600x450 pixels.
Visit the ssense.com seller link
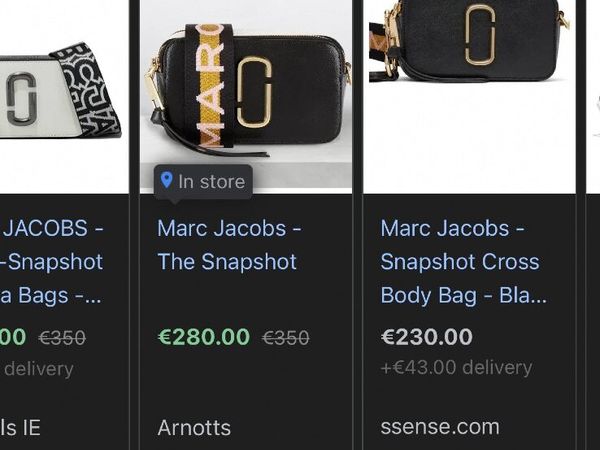[440, 427]
